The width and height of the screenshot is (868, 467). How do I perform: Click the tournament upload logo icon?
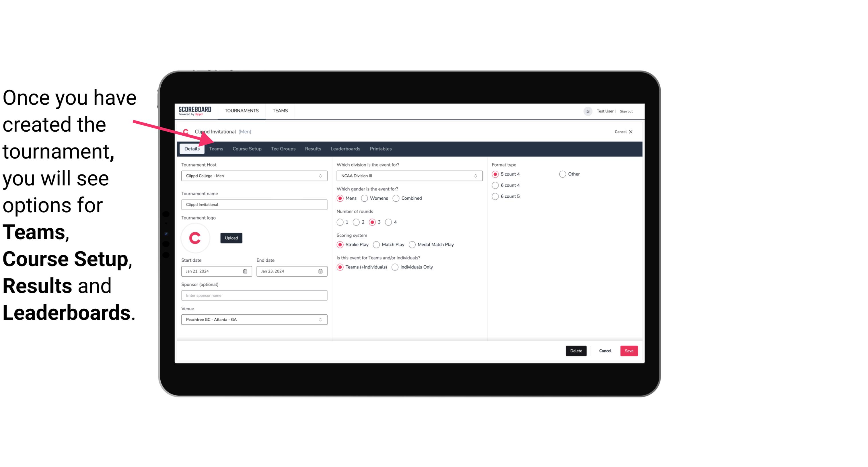coord(196,238)
